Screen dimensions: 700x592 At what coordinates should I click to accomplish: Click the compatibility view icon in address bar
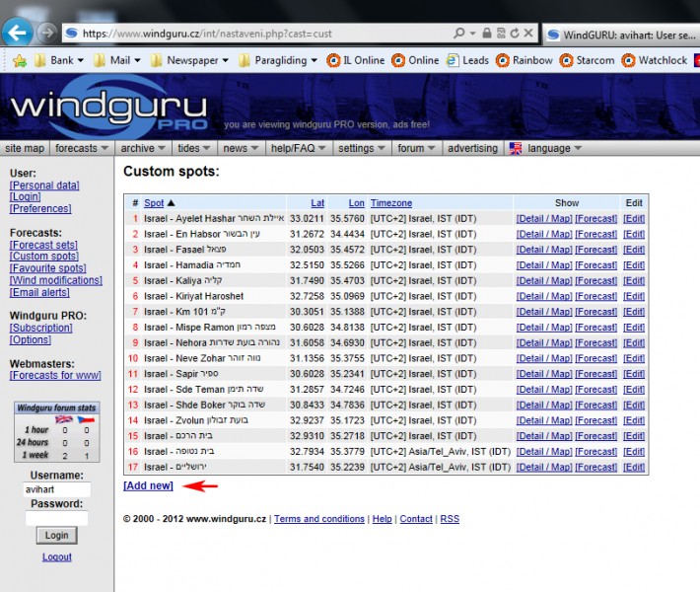(x=501, y=34)
